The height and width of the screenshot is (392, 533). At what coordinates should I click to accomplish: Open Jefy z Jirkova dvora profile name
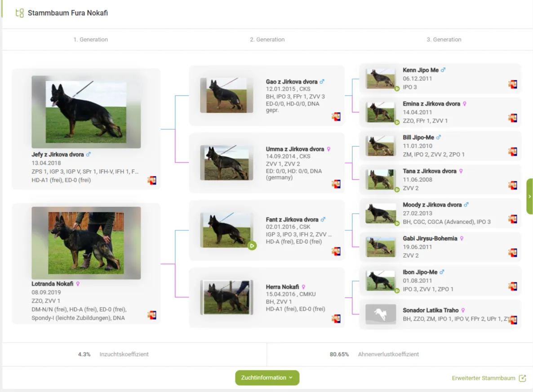[x=58, y=154]
